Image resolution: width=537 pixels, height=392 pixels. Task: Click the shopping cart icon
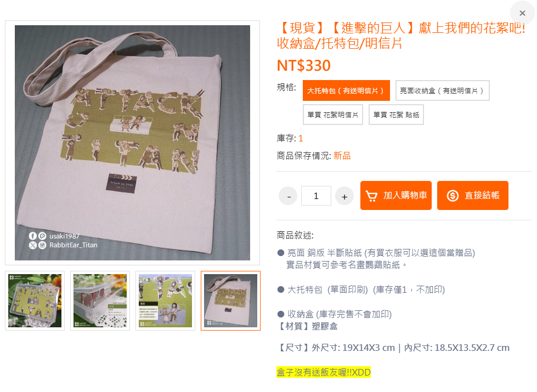pyautogui.click(x=371, y=196)
